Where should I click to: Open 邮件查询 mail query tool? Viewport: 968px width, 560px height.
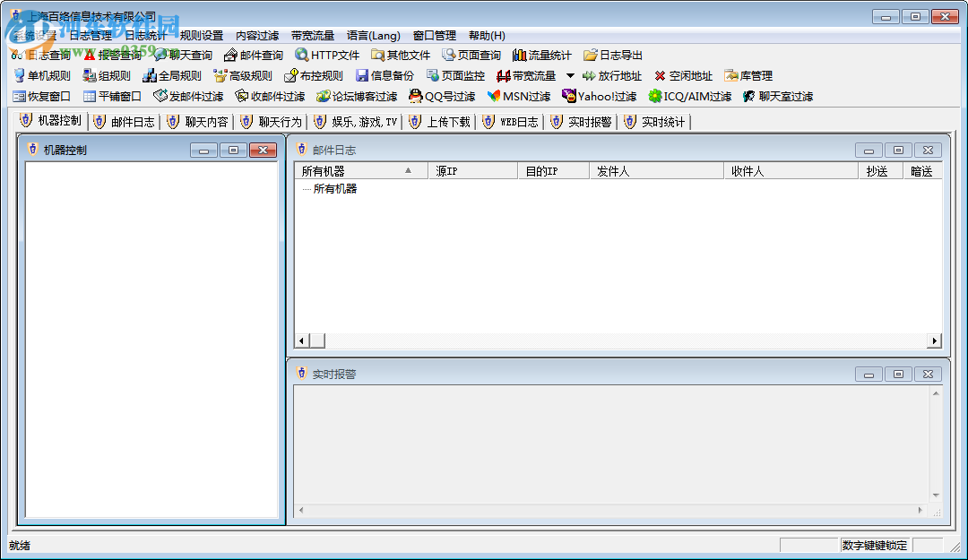(x=254, y=55)
